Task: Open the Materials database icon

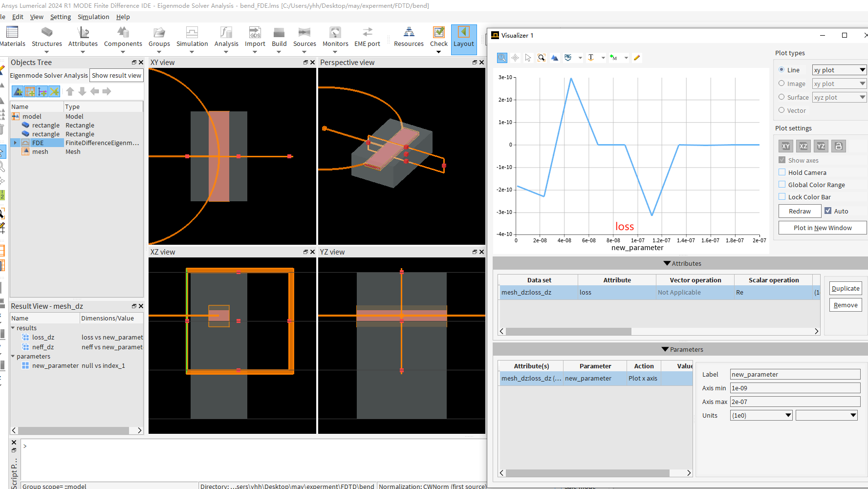Action: coord(12,33)
